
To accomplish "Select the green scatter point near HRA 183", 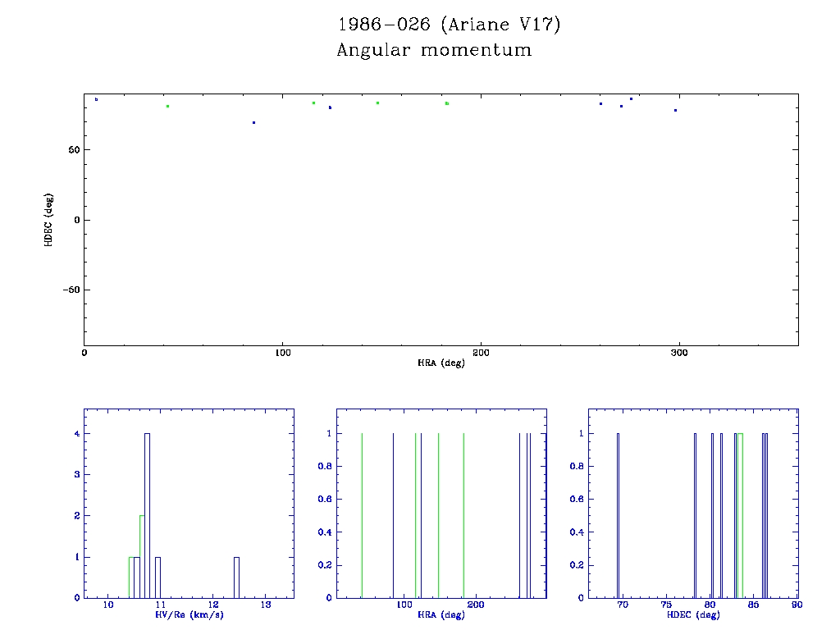I will pos(447,103).
